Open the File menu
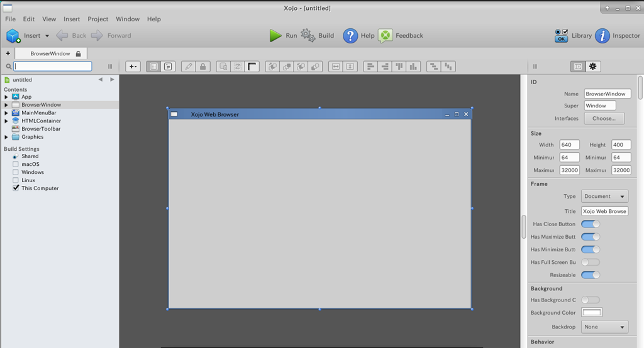Viewport: 644px width, 348px height. pos(10,19)
